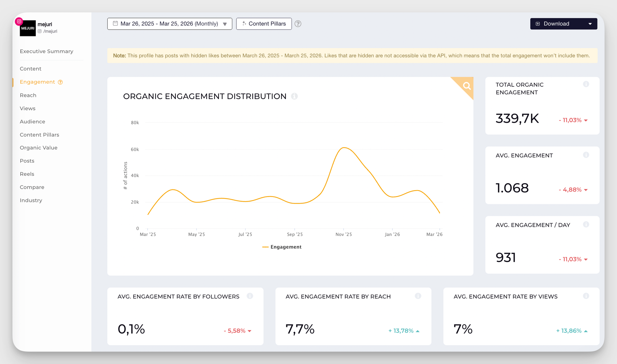
Task: Open the calendar icon in the date selector
Action: tap(115, 23)
